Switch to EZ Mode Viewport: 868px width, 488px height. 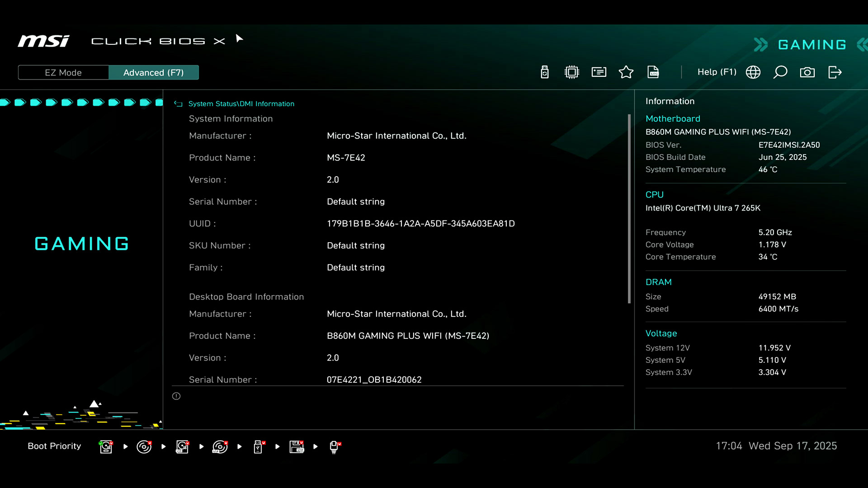pyautogui.click(x=63, y=73)
